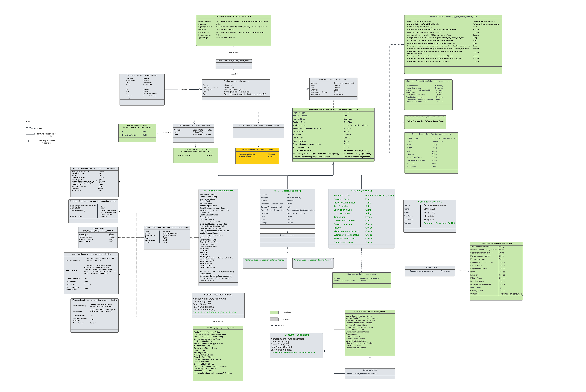Select the Contact (customer_contact) title
Viewport: 586px width, 392px height.
coord(218,295)
